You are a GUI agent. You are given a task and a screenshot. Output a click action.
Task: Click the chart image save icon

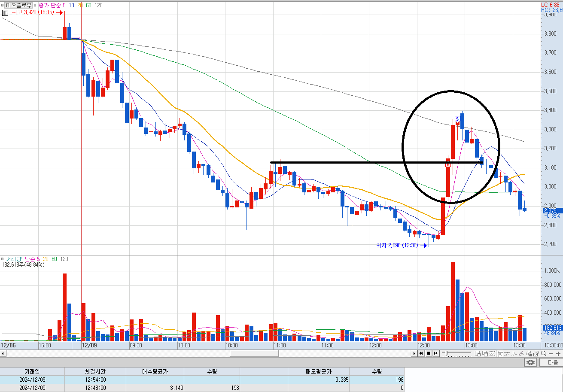click(x=536, y=353)
